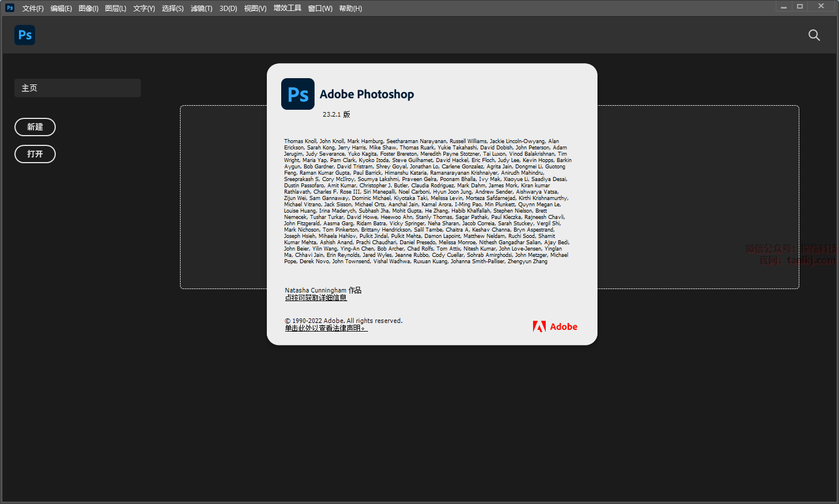Open the 滤镜(T) menu
This screenshot has height=504, width=839.
202,9
